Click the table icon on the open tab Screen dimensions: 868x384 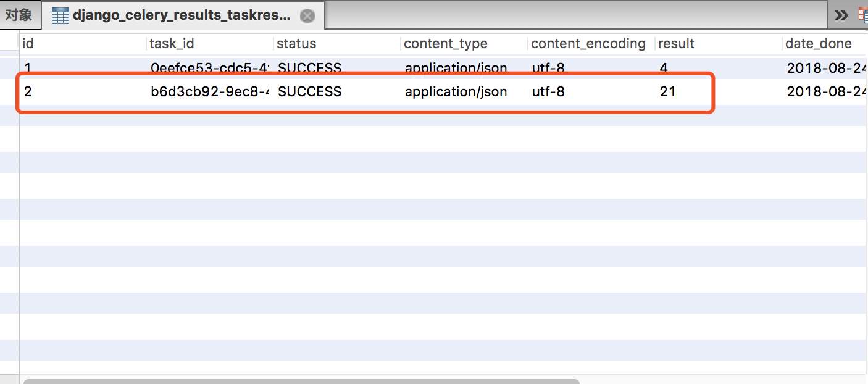pos(60,16)
